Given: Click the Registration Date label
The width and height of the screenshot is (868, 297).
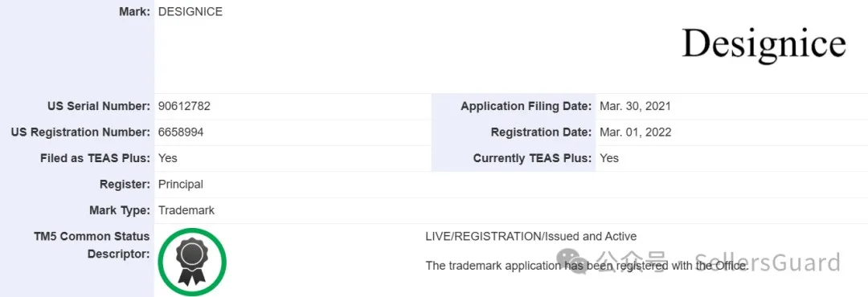Looking at the screenshot, I should pyautogui.click(x=542, y=132).
